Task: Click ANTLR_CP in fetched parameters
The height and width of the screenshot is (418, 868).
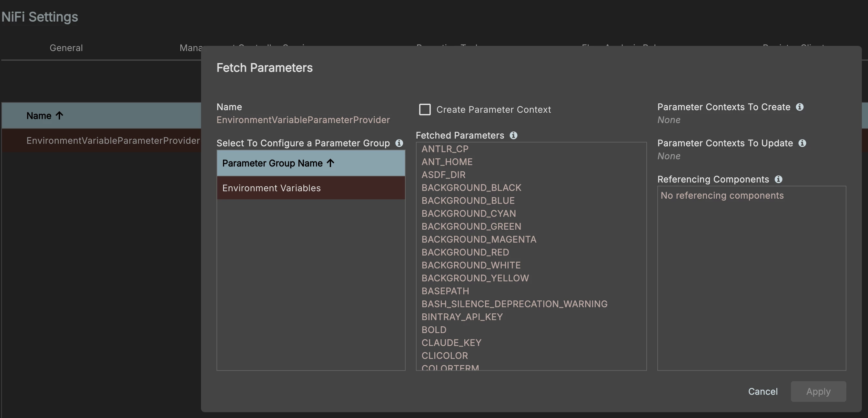Action: tap(445, 149)
